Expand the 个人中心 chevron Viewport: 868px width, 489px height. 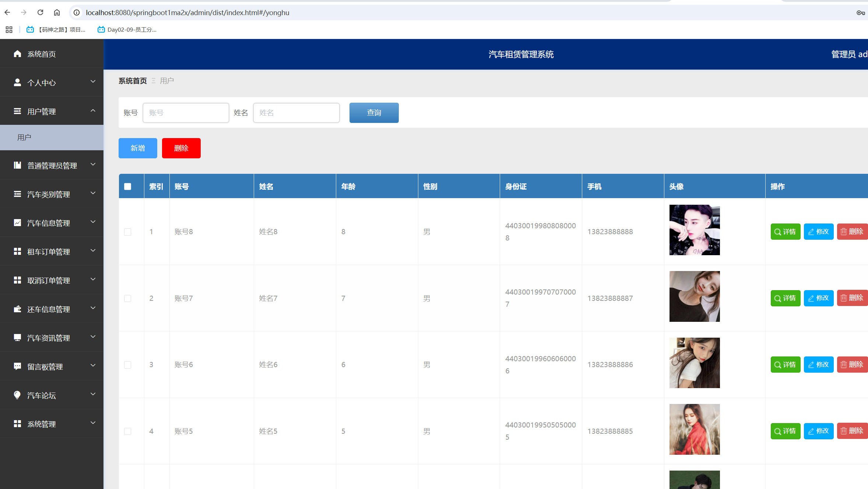pos(93,81)
